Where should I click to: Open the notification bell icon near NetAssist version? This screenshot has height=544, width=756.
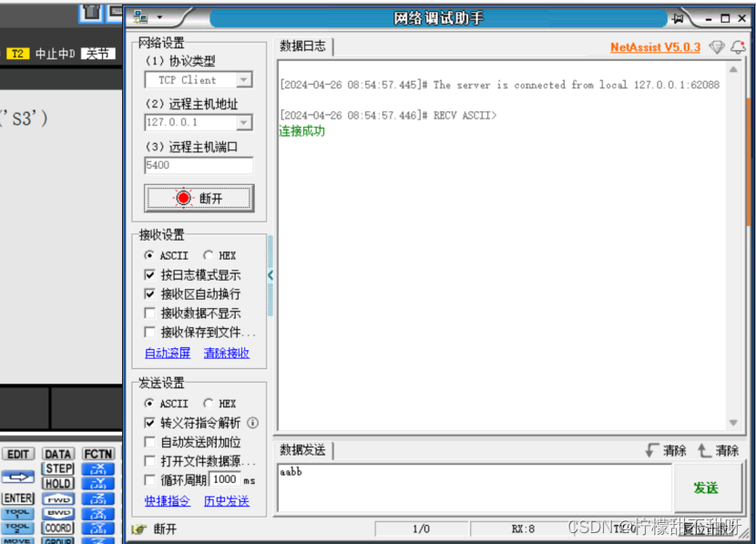pos(738,47)
